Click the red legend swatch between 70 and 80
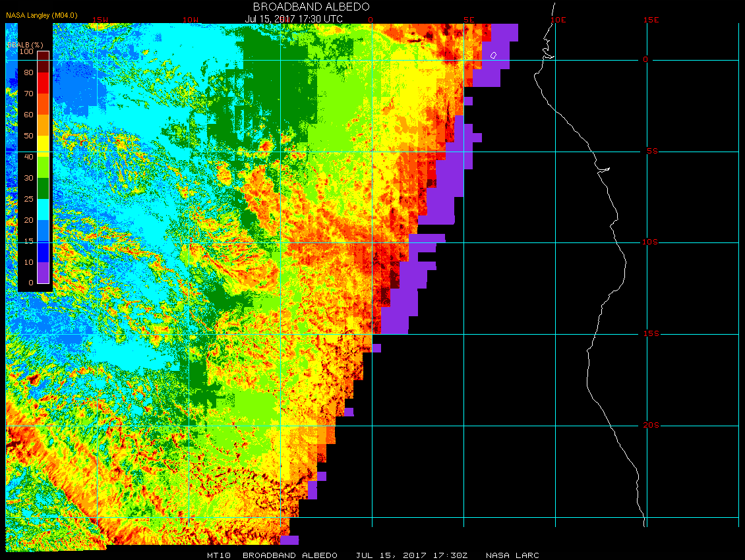745x560 pixels. click(44, 82)
